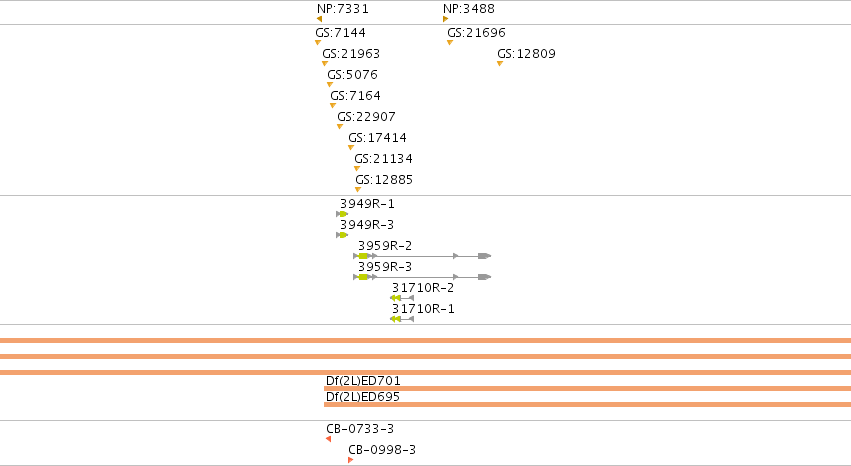Viewport: 851px width, 466px height.
Task: Click the CB-0733-3 red marker triangle
Action: pyautogui.click(x=329, y=439)
